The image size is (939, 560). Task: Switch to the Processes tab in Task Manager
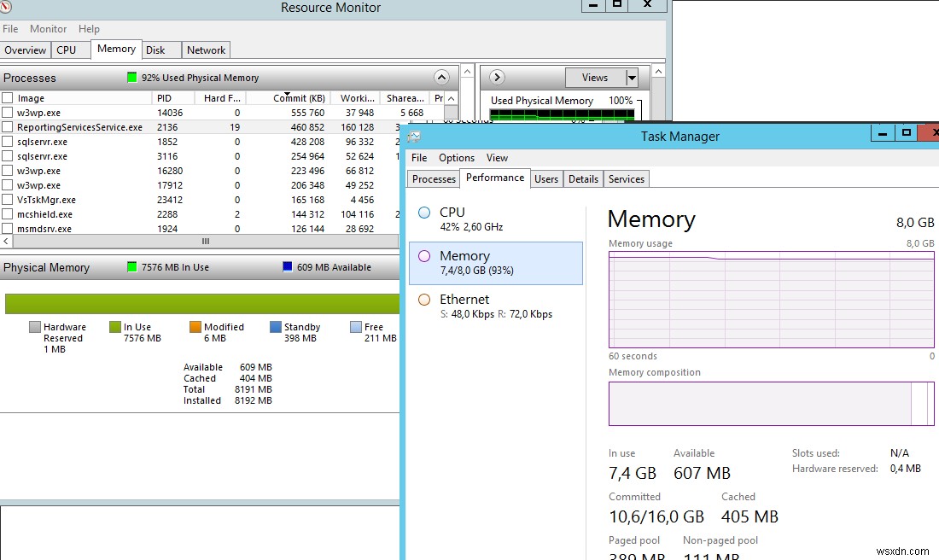(433, 178)
